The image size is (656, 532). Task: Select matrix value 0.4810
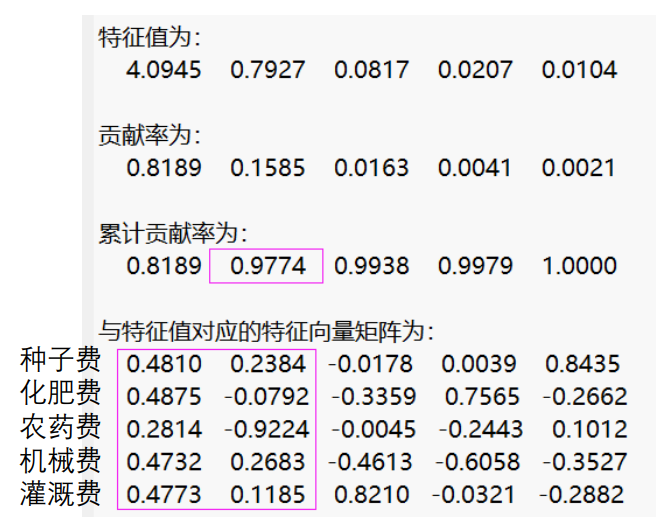[164, 364]
